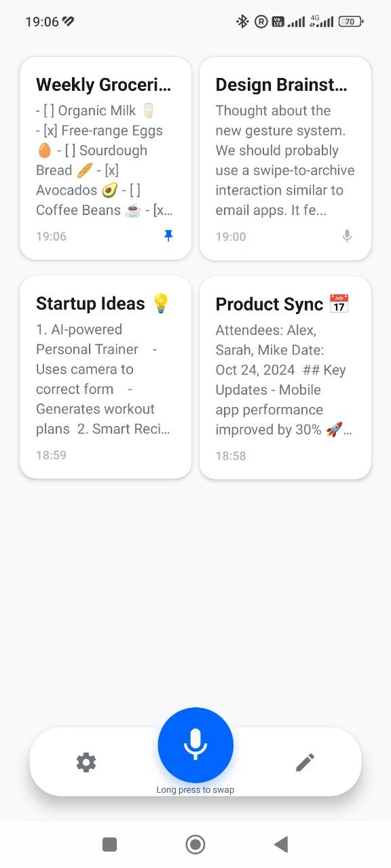Tap the blue microphone to start recording

point(195,745)
